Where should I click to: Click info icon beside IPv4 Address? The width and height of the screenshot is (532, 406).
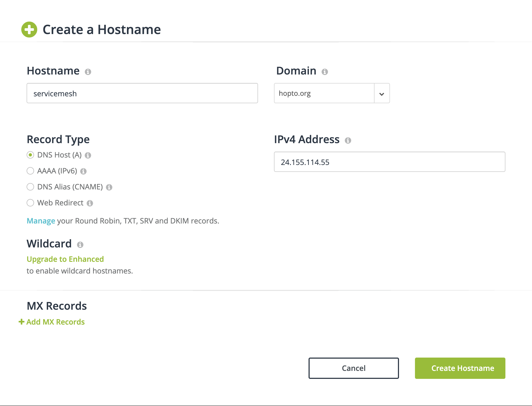(348, 140)
